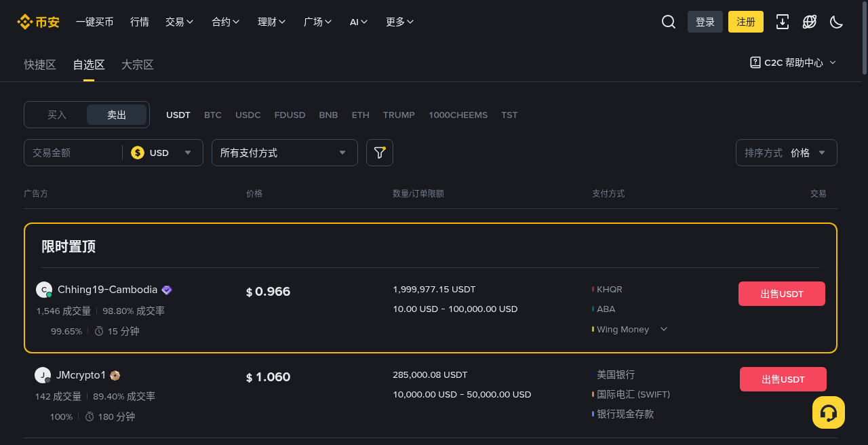This screenshot has width=868, height=445.
Task: Select the TST coin tab
Action: pyautogui.click(x=509, y=115)
